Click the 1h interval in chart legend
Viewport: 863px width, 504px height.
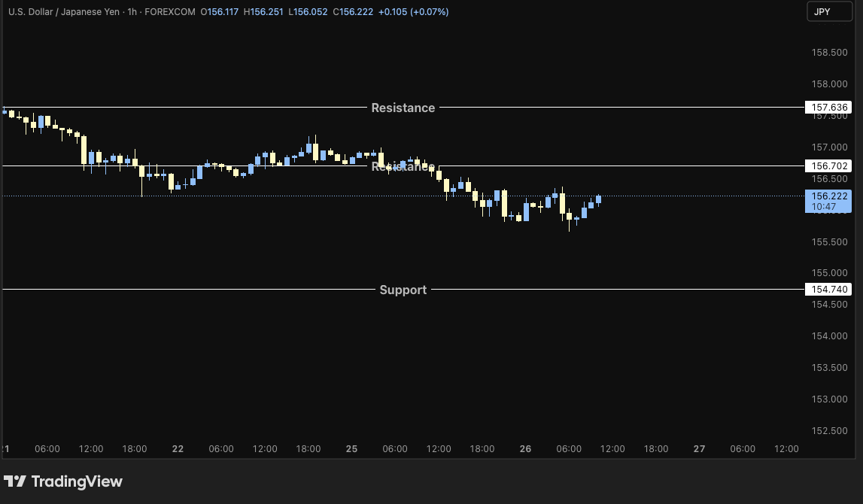[x=132, y=12]
